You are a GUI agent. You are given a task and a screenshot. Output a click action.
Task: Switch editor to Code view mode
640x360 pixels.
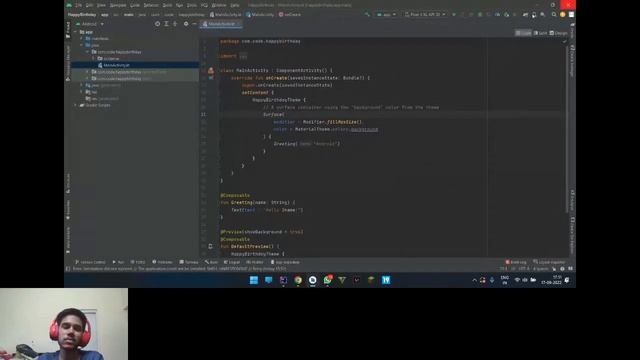coord(523,33)
